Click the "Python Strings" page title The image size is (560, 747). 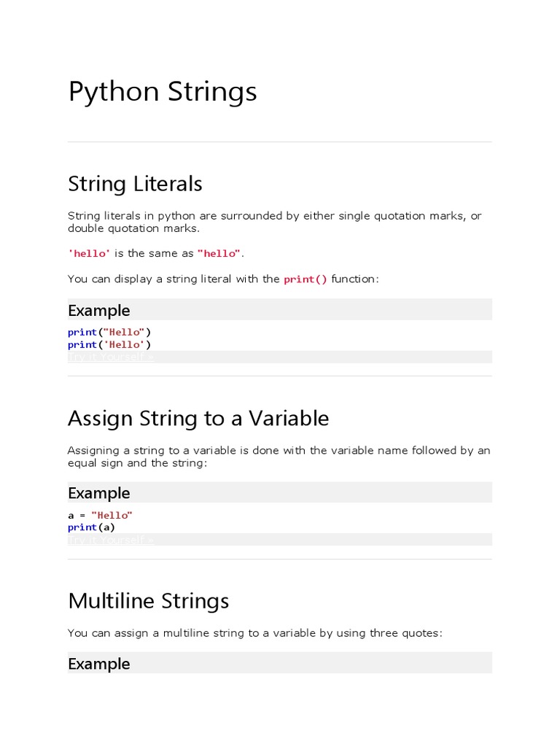point(163,92)
